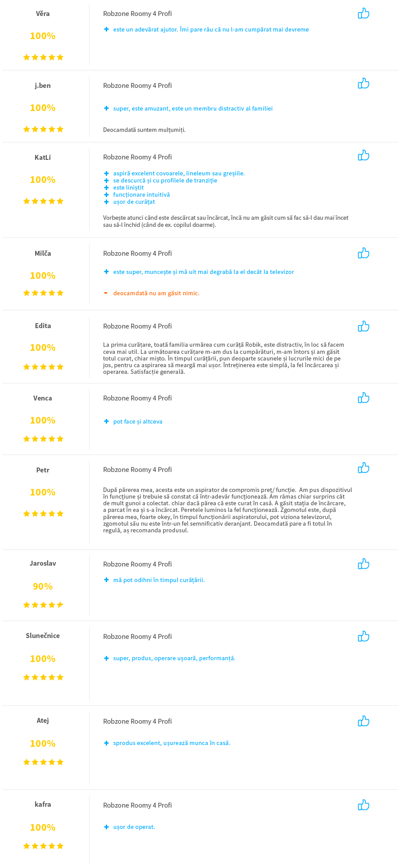
Task: Open product title in Edita's review
Action: pyautogui.click(x=137, y=326)
